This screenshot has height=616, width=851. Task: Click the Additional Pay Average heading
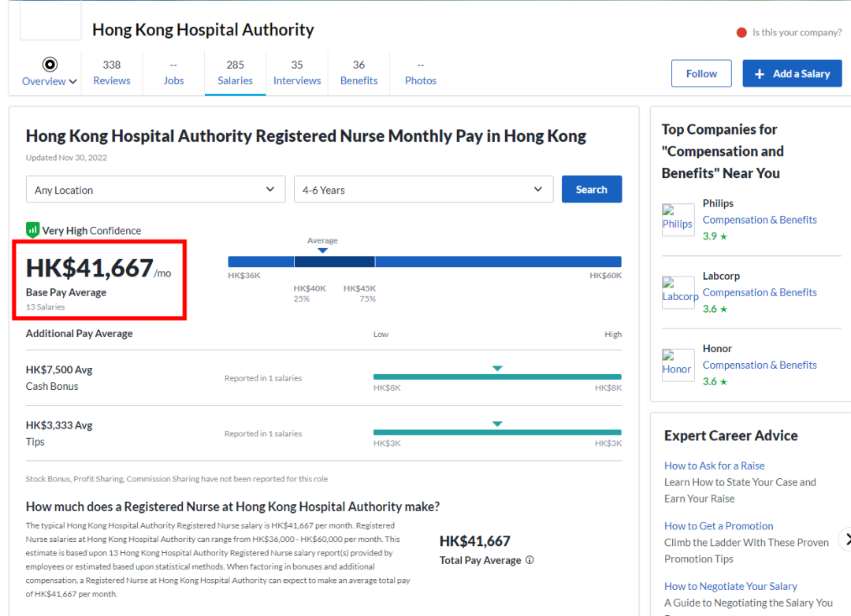point(80,334)
